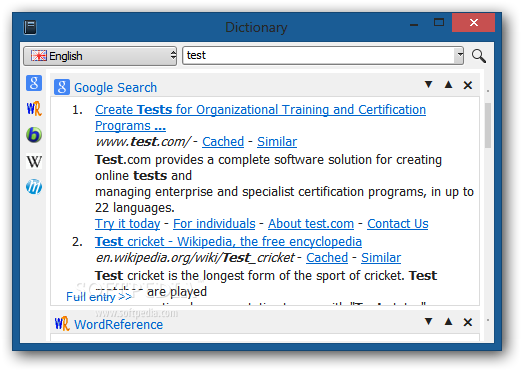Open the For individuals link
The height and width of the screenshot is (371, 522).
pos(214,224)
